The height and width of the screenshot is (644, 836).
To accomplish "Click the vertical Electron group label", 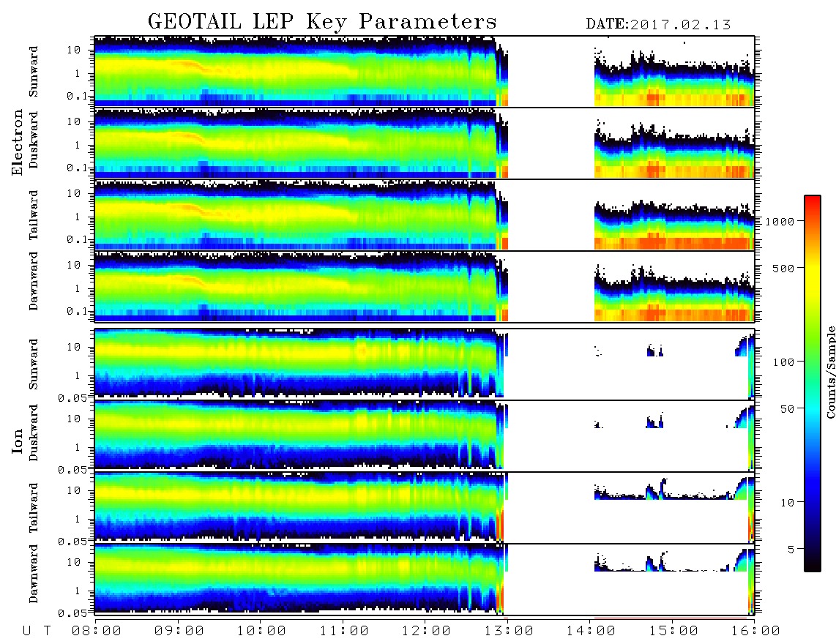I will tap(17, 143).
